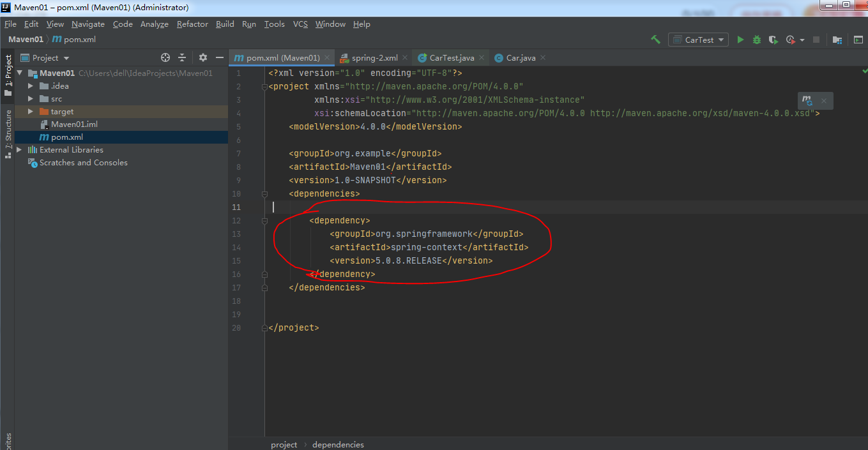The height and width of the screenshot is (450, 868).
Task: Click the 1.0-SNAPSHOT version text
Action: tap(365, 180)
